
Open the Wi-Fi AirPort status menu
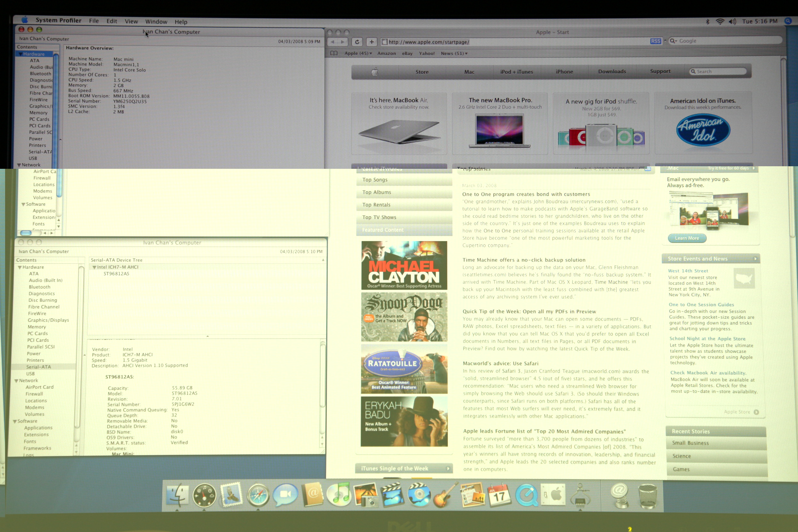(720, 21)
